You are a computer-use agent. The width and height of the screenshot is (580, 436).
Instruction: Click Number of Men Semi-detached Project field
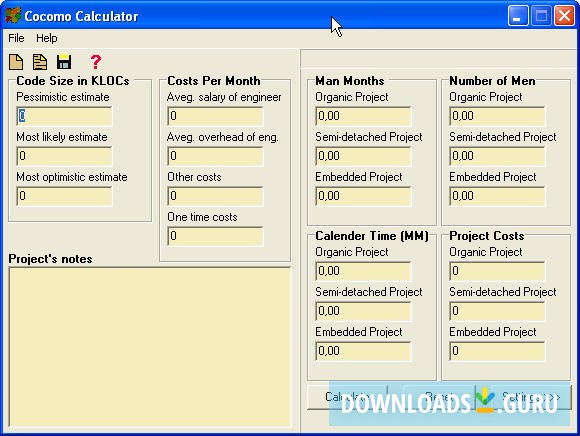(x=497, y=156)
